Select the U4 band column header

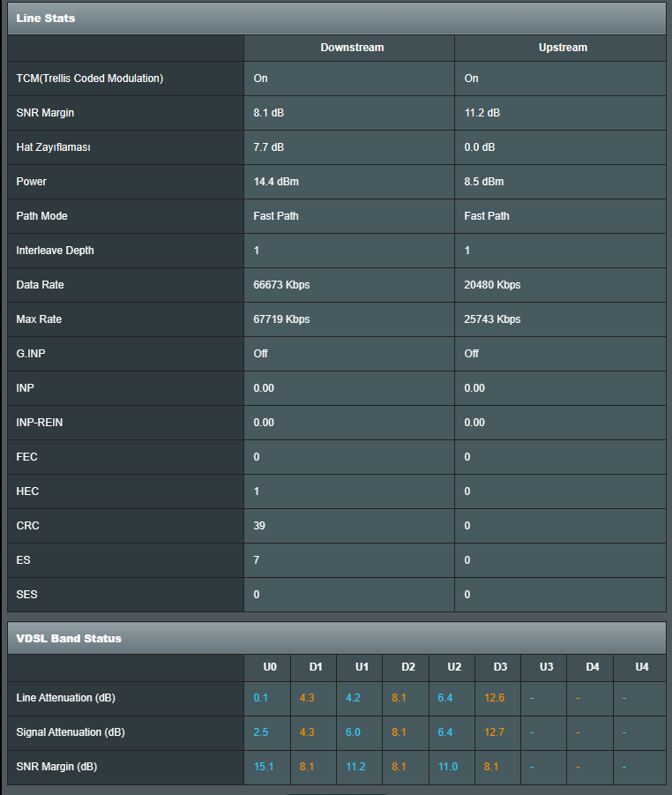[x=641, y=667]
